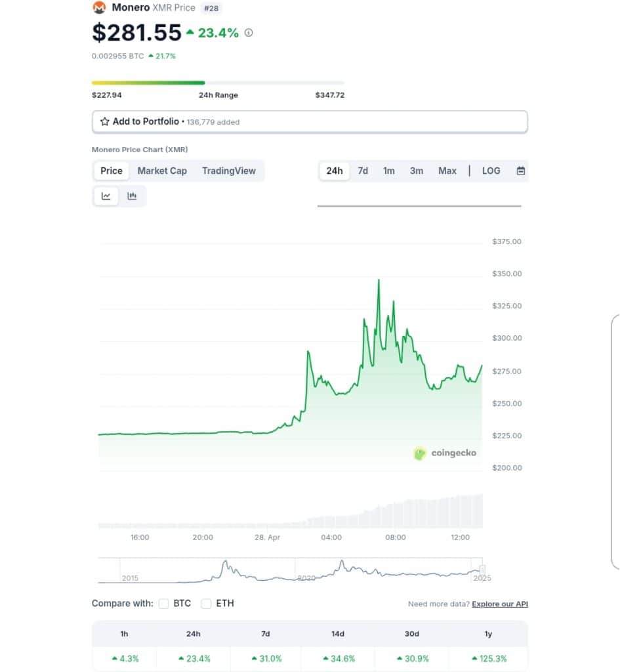620x672 pixels.
Task: Choose the Max time range
Action: tap(447, 171)
